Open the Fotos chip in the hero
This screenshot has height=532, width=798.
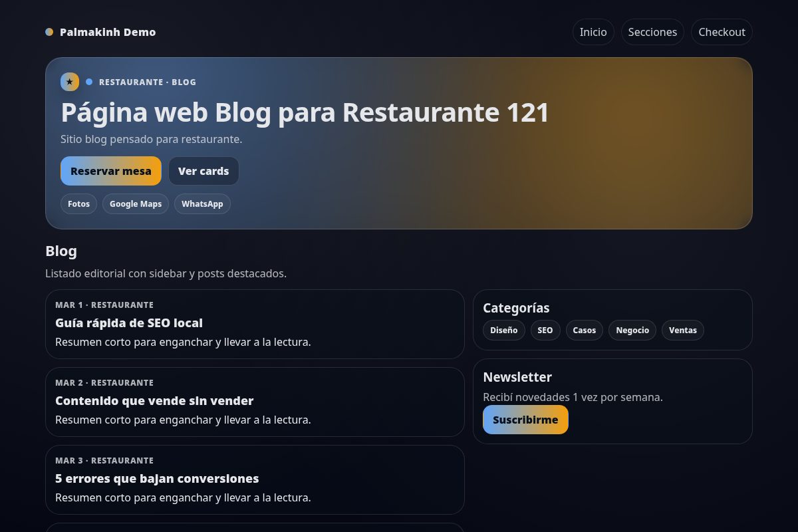(78, 203)
